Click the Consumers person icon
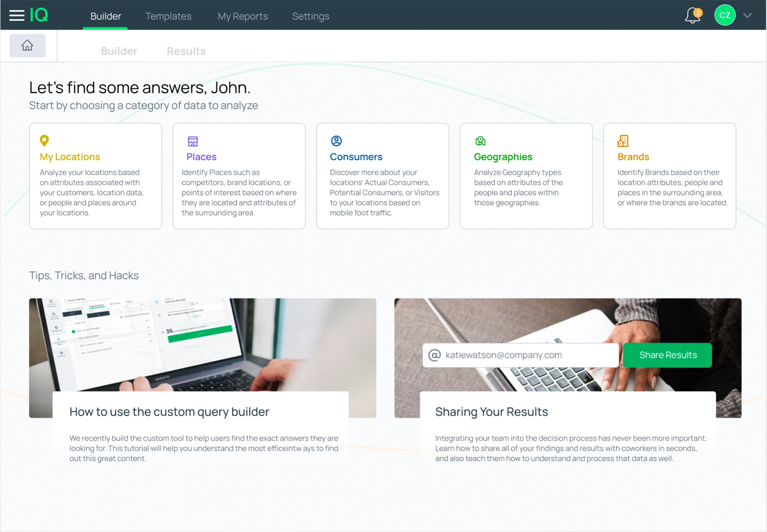This screenshot has width=767, height=532. point(336,141)
